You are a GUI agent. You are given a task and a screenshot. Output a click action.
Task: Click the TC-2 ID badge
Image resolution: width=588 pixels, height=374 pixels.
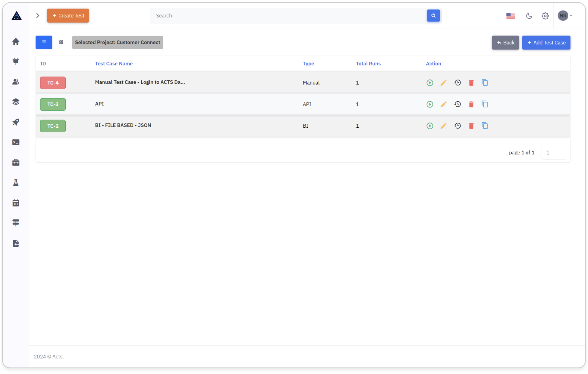tap(53, 126)
